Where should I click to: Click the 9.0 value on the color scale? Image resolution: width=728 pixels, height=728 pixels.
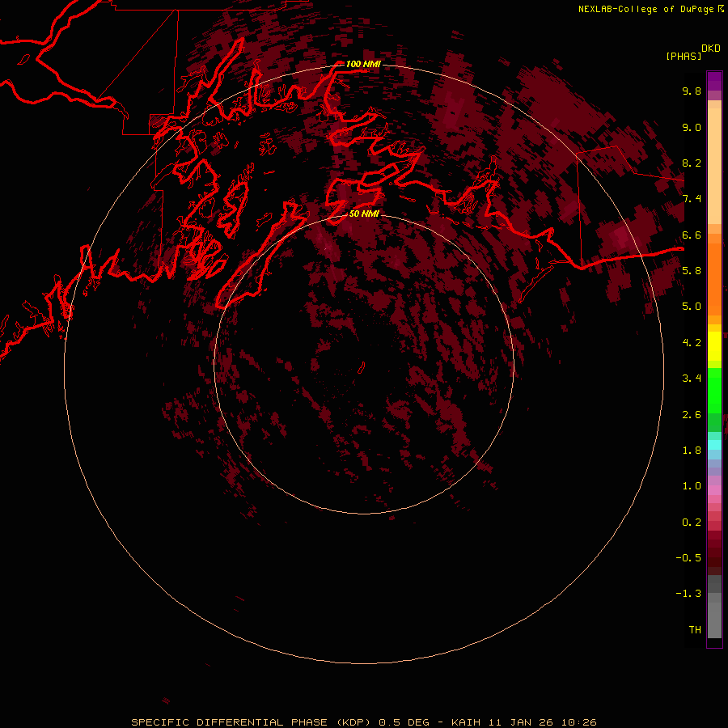(692, 127)
